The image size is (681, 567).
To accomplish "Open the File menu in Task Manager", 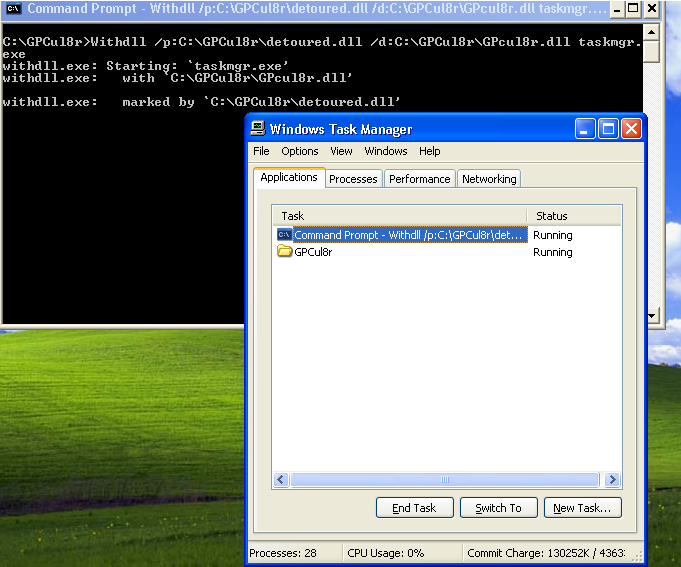I will point(261,151).
